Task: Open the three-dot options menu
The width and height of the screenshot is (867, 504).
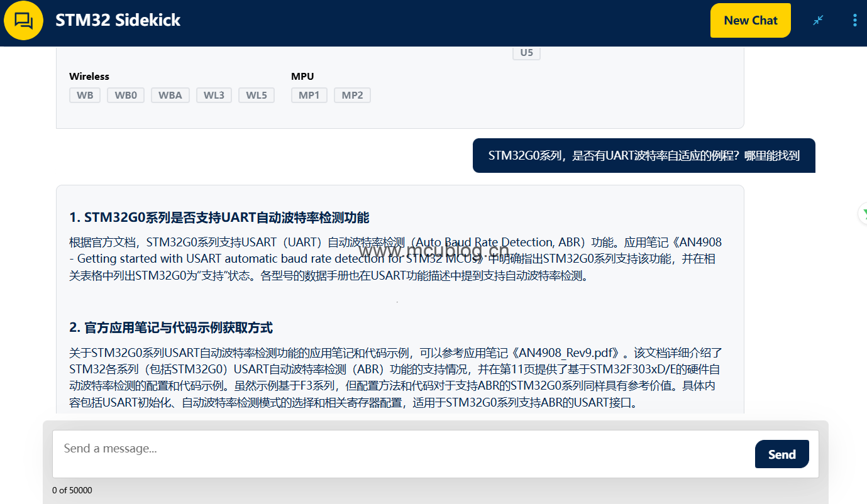Action: [854, 20]
